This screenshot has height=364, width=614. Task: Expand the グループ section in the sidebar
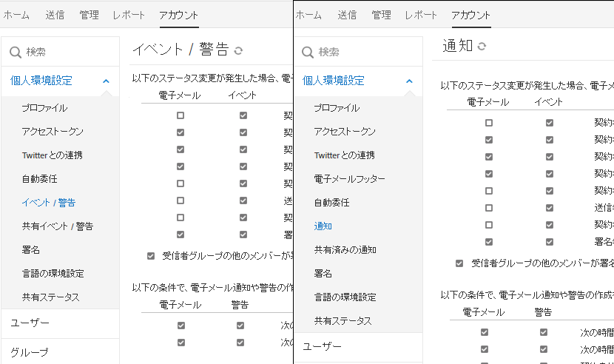click(30, 352)
